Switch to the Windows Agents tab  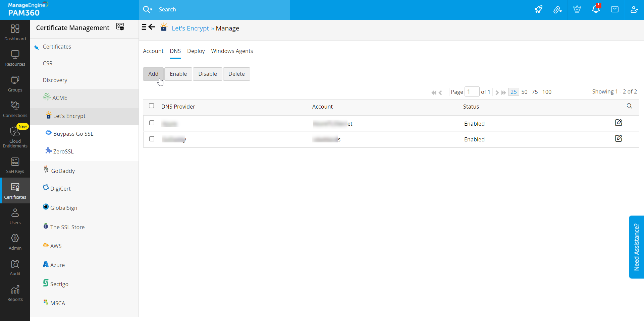(232, 51)
